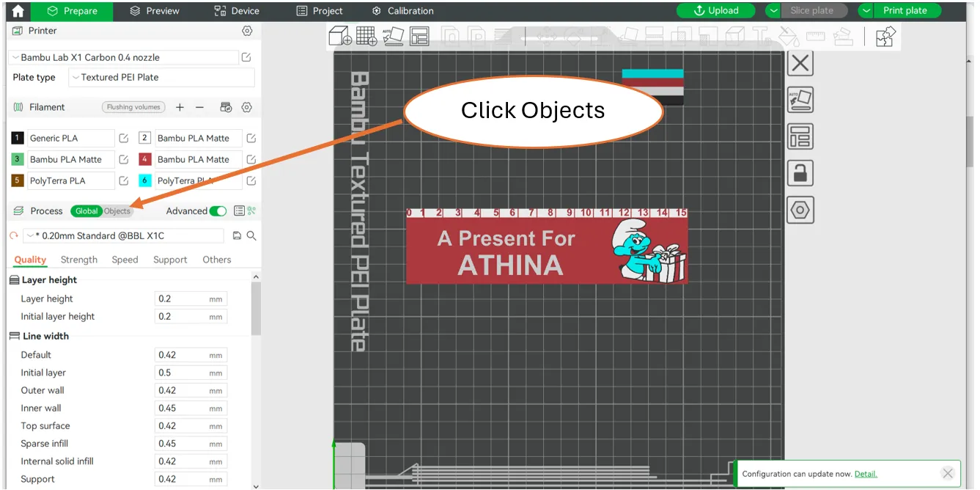Open the Speed settings tab
Screen dimensions: 980x490
(125, 260)
